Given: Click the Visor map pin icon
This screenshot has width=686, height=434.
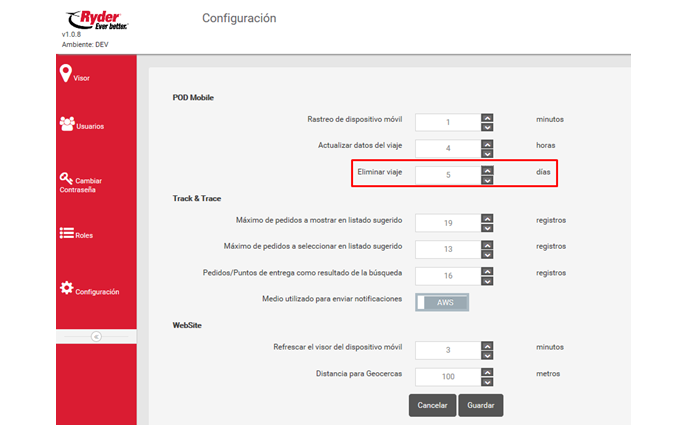Looking at the screenshot, I should [66, 74].
